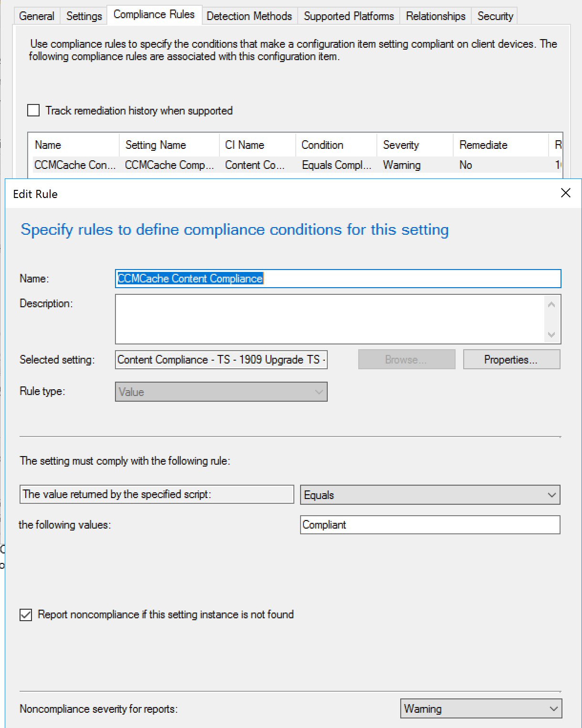Screen dimensions: 582x728
Task: Open the Noncompliance severity for reports dropdown
Action: coord(480,709)
